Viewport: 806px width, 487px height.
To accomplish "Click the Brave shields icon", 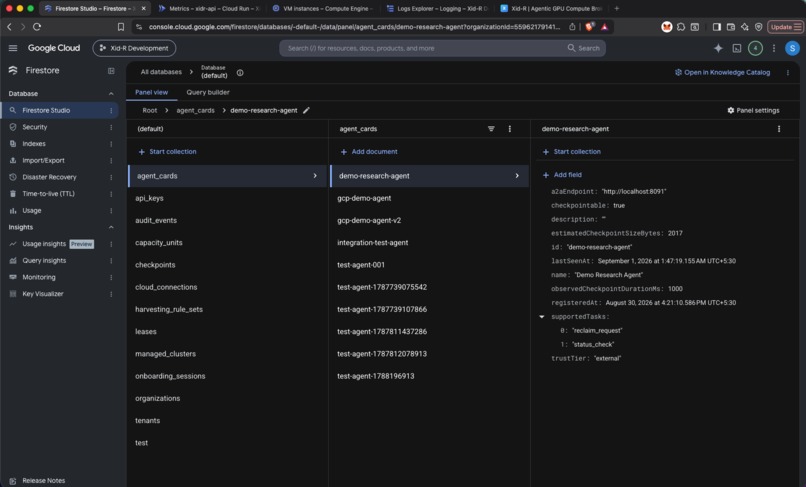I will click(x=590, y=27).
